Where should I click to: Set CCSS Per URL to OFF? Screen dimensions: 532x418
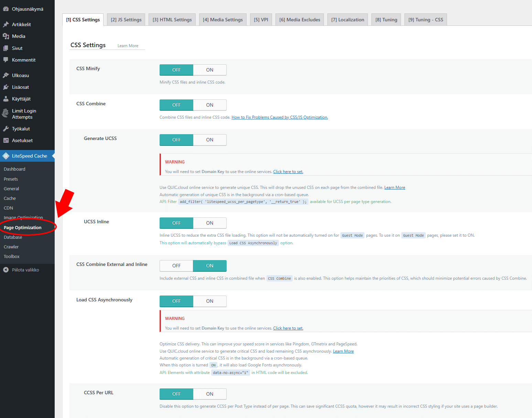pos(176,394)
